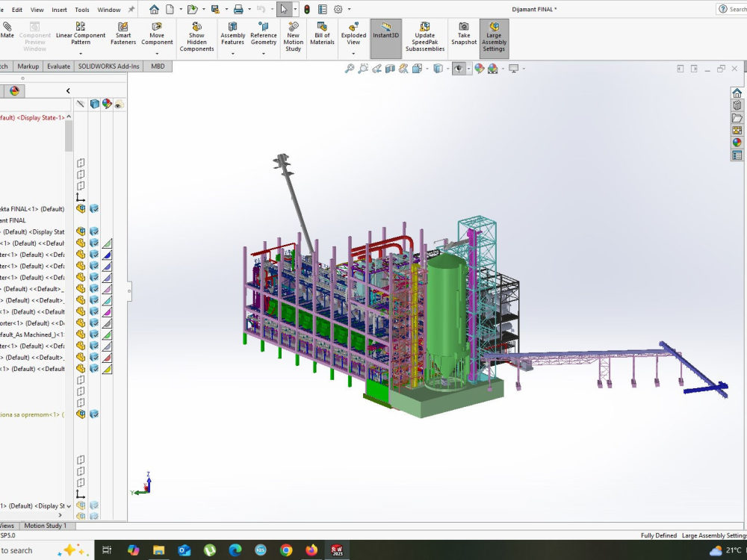Switch to SOLIDWORKS Add-Ins tab
This screenshot has height=560, width=747.
[x=108, y=66]
